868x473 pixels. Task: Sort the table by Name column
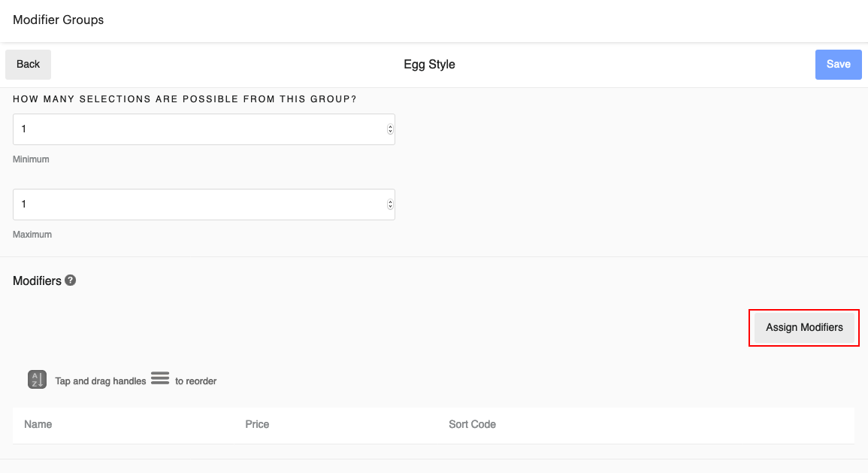(38, 424)
